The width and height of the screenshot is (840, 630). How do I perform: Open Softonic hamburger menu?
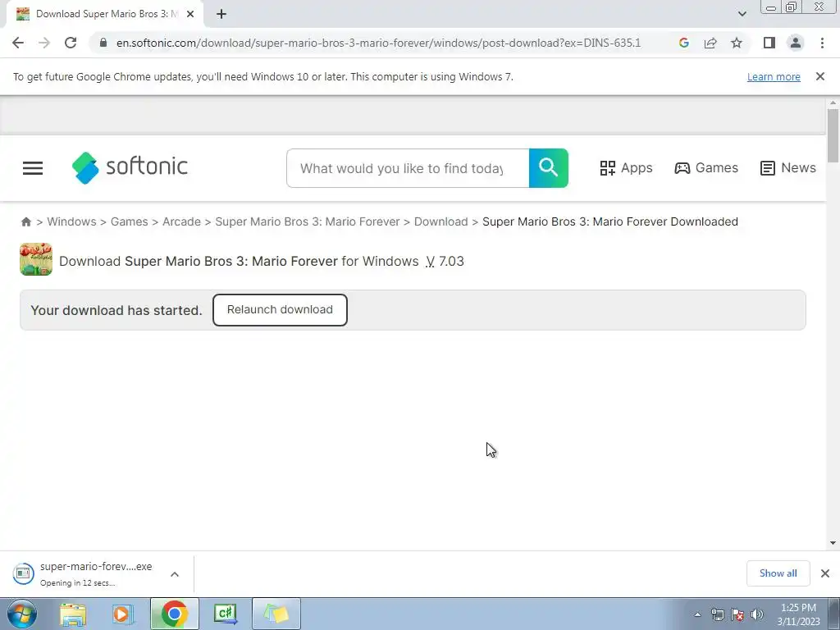pos(33,168)
